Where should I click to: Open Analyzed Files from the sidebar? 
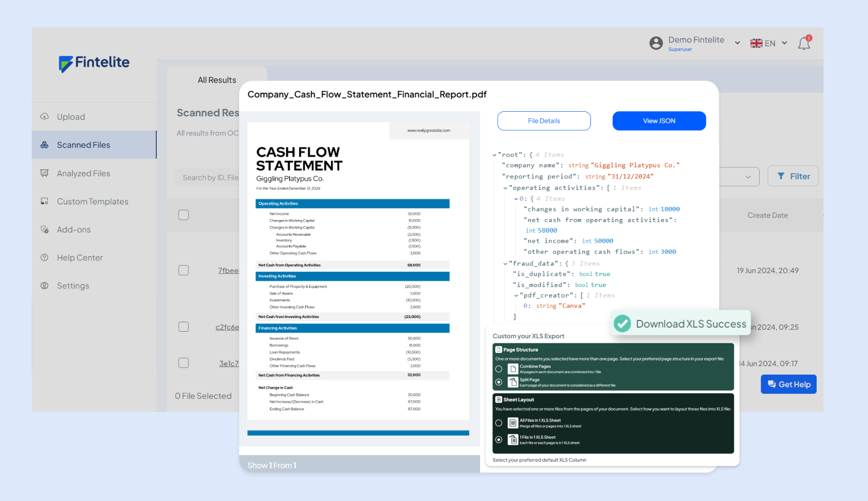click(84, 173)
